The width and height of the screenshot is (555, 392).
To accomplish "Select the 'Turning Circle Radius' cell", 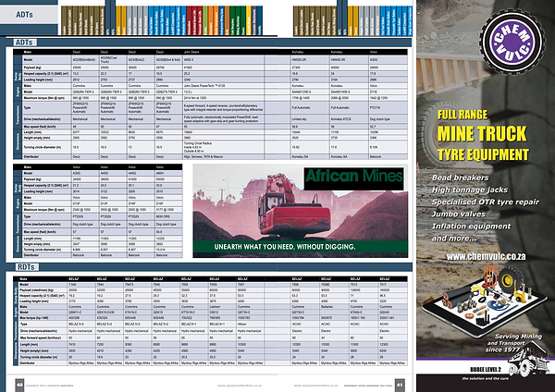I will click(x=223, y=147).
